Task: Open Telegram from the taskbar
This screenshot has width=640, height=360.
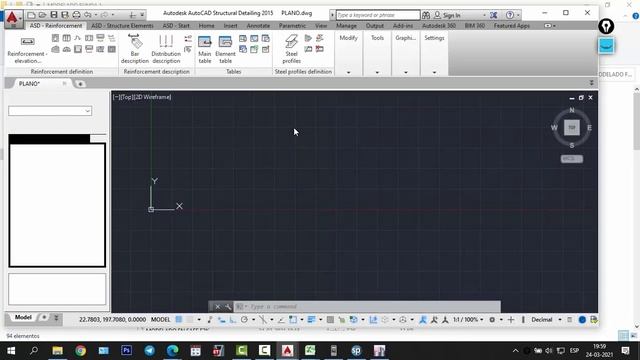Action: [x=149, y=351]
